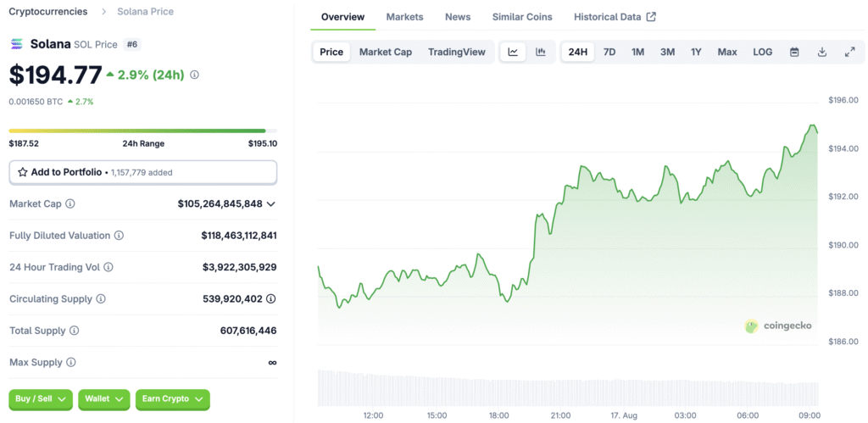Image resolution: width=868 pixels, height=423 pixels.
Task: Click the 24h Range price bar
Action: pyautogui.click(x=137, y=131)
